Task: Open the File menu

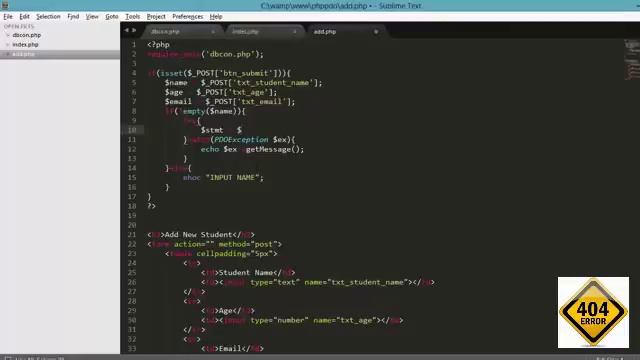Action: 8,17
